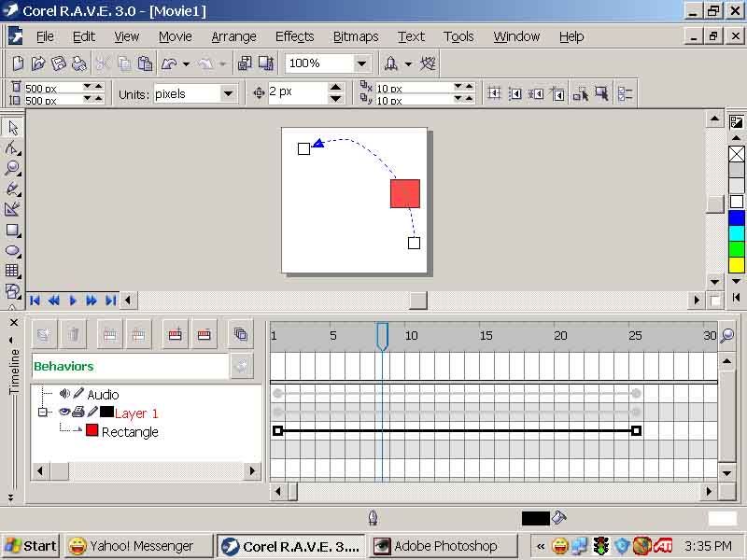Screen dimensions: 747x560
Task: Open the Units pixels dropdown
Action: [228, 93]
